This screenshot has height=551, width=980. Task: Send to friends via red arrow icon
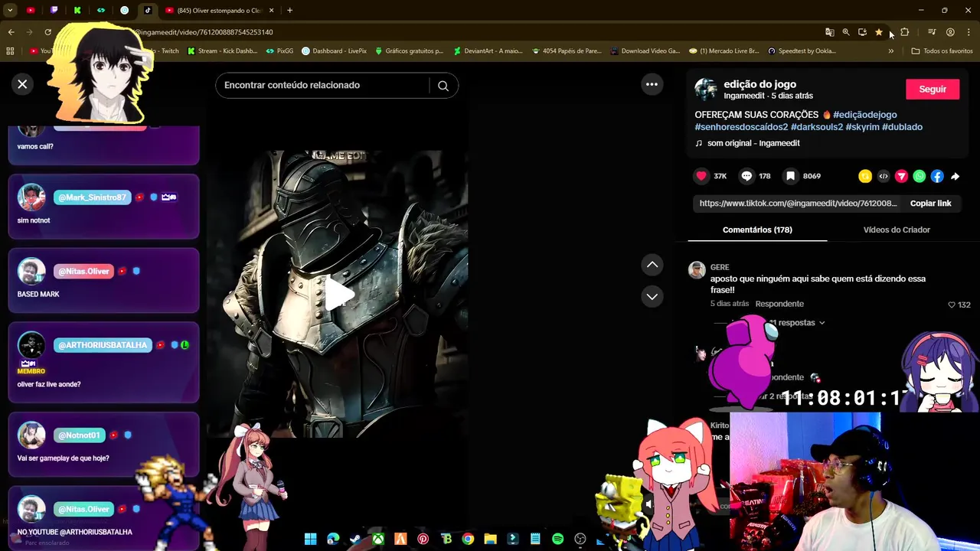coord(901,176)
